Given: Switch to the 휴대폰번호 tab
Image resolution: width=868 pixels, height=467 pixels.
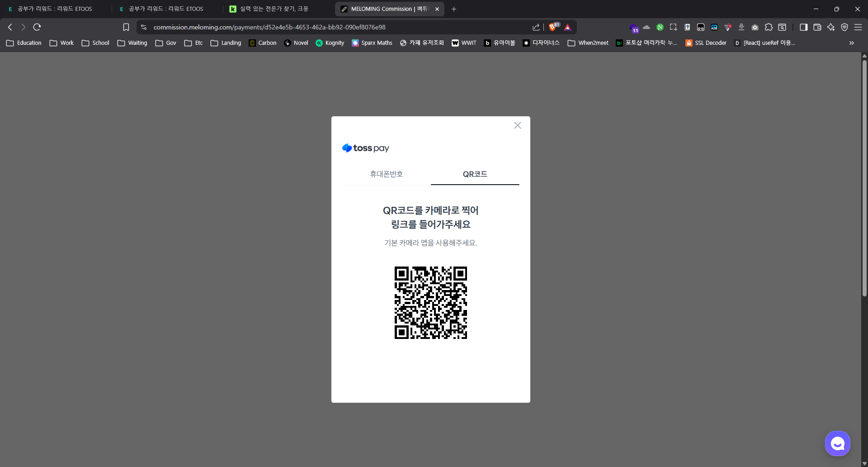Looking at the screenshot, I should click(x=386, y=174).
